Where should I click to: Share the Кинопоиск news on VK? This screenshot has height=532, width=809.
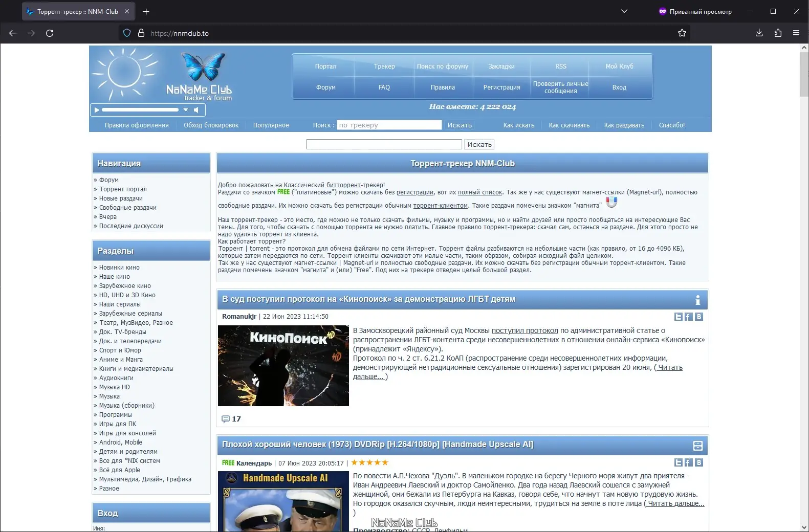pyautogui.click(x=699, y=317)
